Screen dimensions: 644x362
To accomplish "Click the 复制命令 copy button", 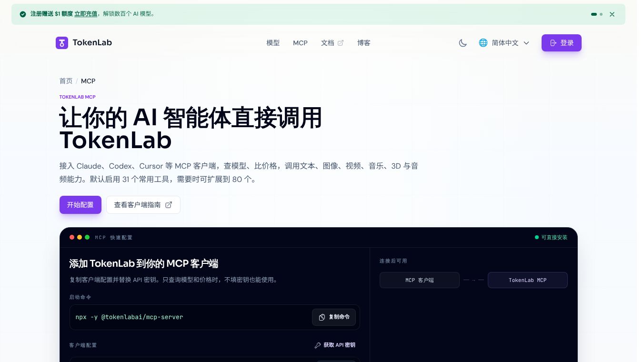I will 334,317.
